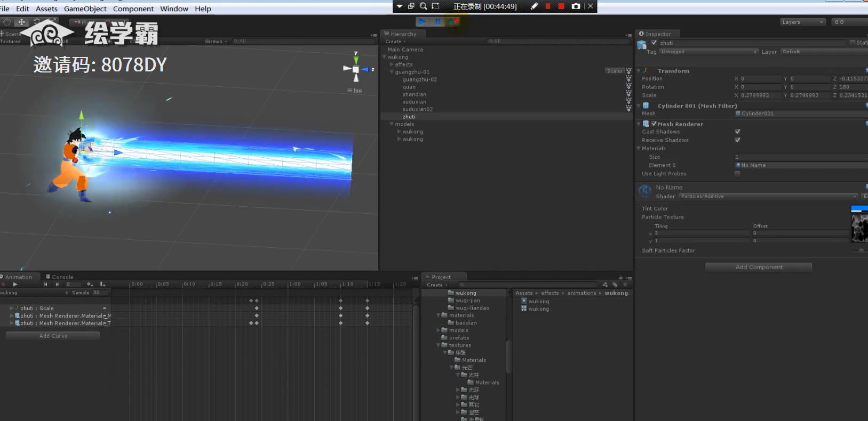Select the Move tool in toolbar
This screenshot has height=421, width=868.
point(22,22)
